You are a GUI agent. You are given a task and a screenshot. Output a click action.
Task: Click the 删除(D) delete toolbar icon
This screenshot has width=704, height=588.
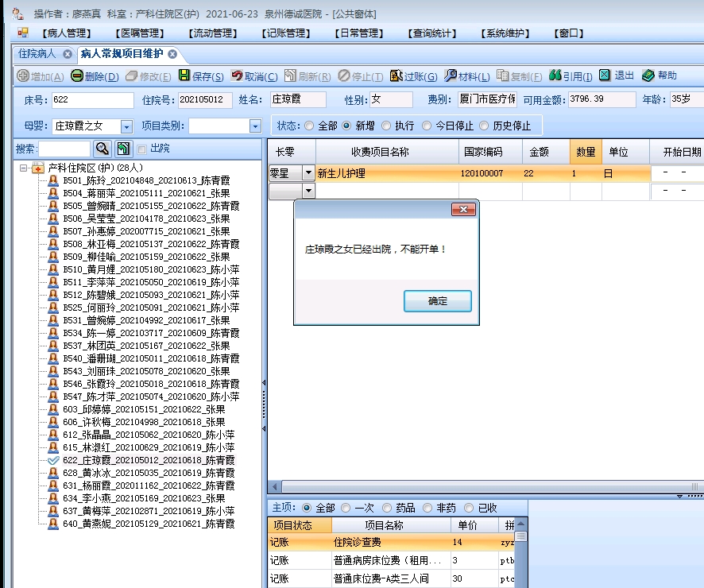coord(77,75)
